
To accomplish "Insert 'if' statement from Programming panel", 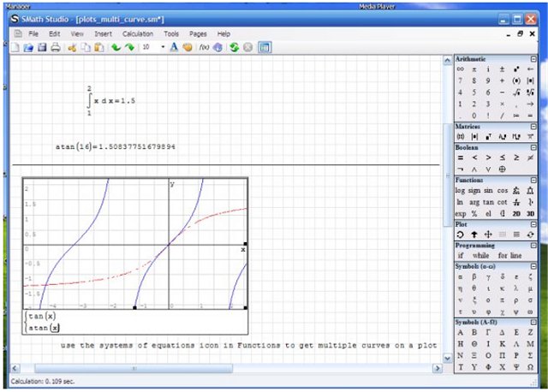I will point(461,255).
